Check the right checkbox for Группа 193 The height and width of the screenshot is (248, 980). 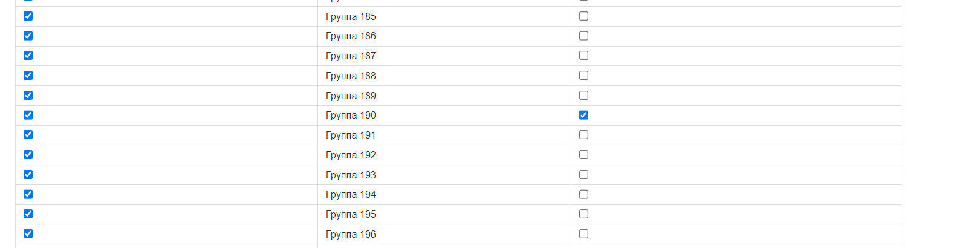583,175
